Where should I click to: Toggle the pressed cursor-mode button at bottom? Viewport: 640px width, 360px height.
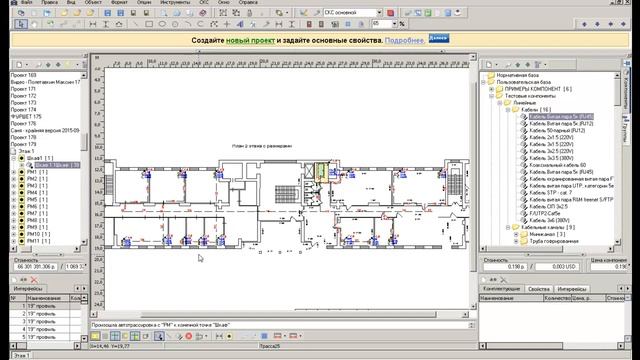click(159, 336)
